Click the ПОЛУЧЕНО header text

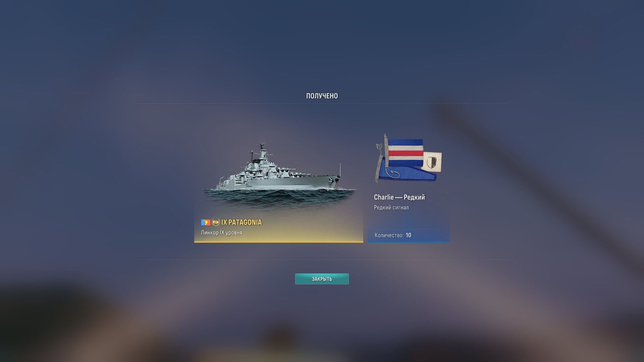tap(322, 96)
